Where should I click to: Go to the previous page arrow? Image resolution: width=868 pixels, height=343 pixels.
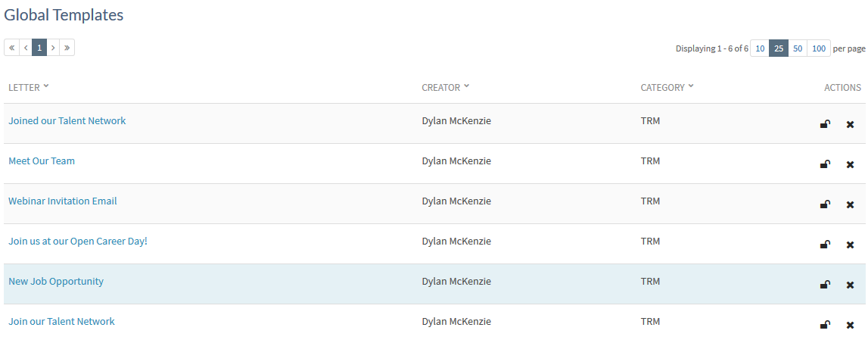point(26,48)
